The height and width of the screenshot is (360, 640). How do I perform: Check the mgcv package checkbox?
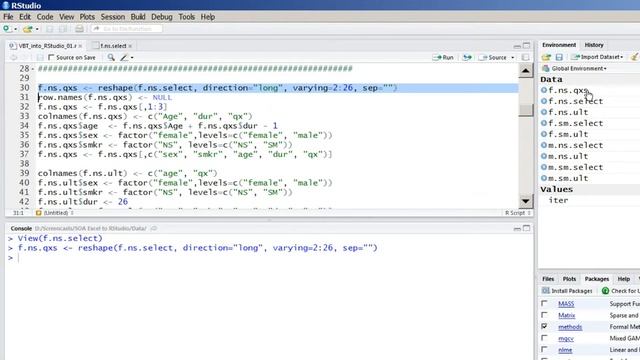tap(544, 338)
